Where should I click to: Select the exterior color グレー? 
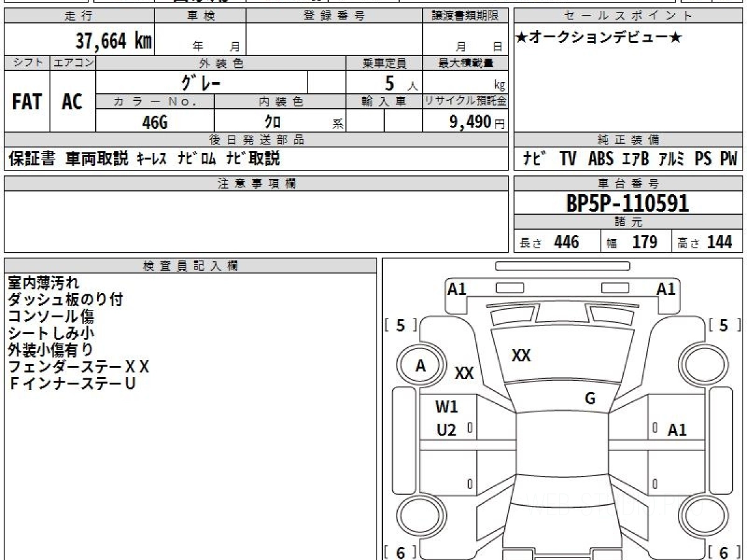click(x=201, y=82)
